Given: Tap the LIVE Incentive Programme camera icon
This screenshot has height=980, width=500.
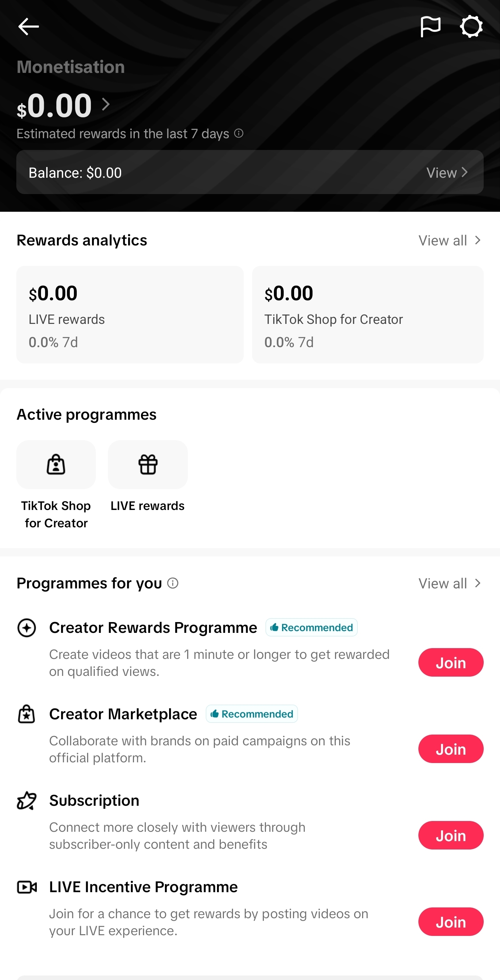Looking at the screenshot, I should coord(27,887).
